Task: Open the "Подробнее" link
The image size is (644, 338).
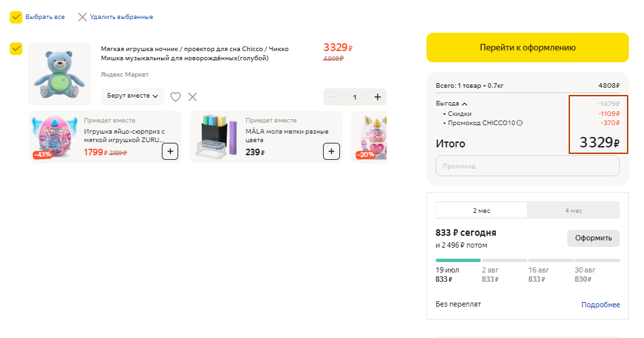Action: [x=600, y=305]
